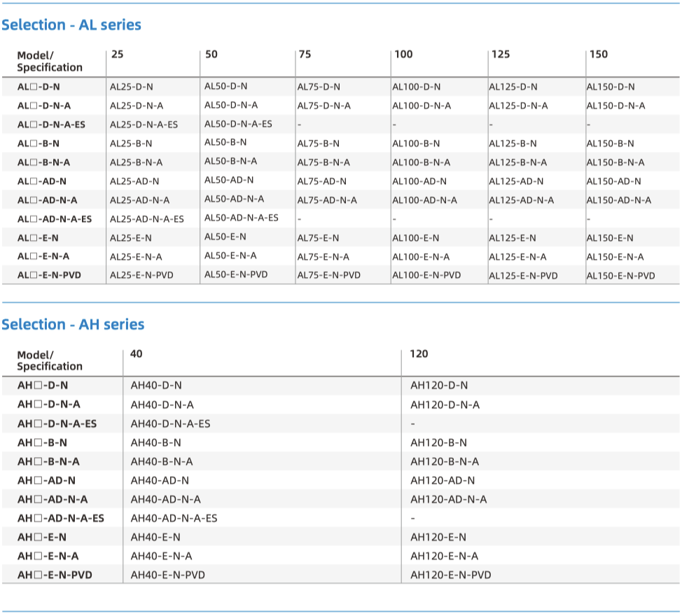Select cell AL125-E-N-PVD
This screenshot has height=616, width=682.
(x=523, y=276)
